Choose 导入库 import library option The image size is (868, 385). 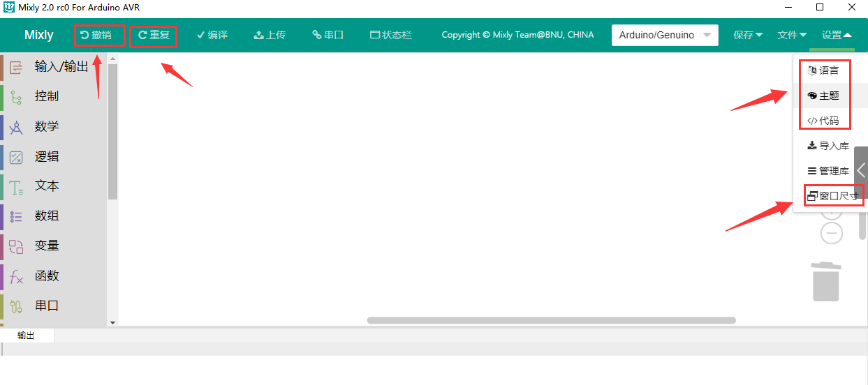[x=830, y=146]
